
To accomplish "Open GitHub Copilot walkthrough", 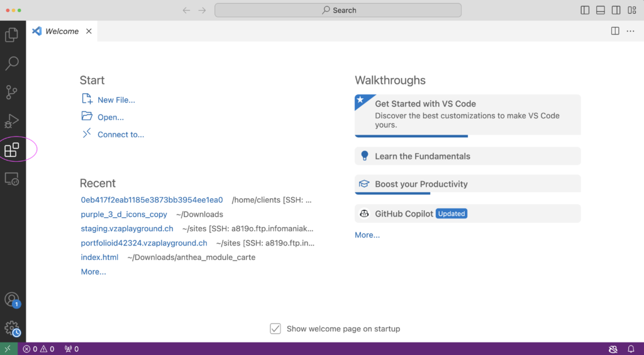I will [468, 213].
